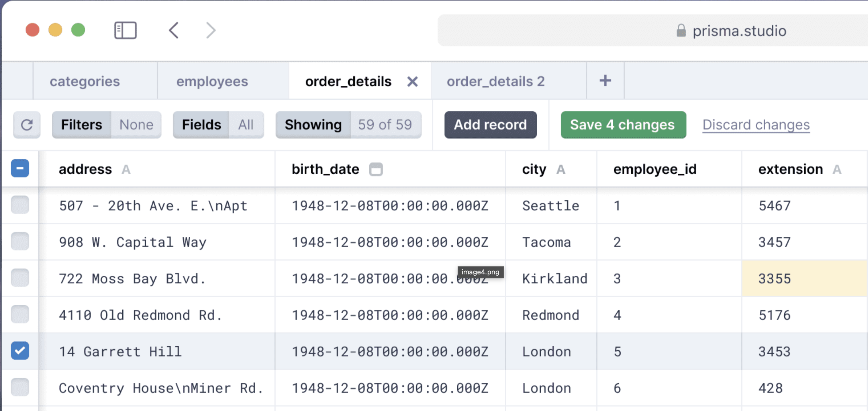This screenshot has height=411, width=868.
Task: Click the calendar icon next to birth_date
Action: pos(376,169)
